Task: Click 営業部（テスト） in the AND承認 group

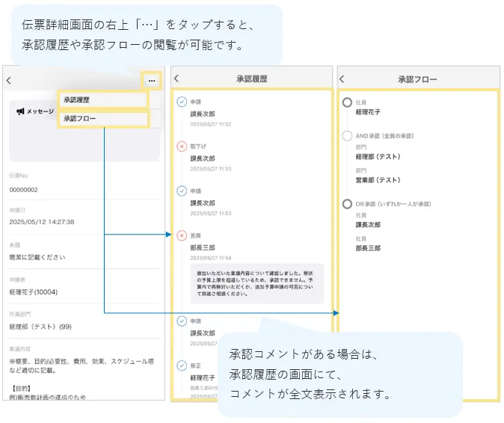Action: (x=378, y=180)
